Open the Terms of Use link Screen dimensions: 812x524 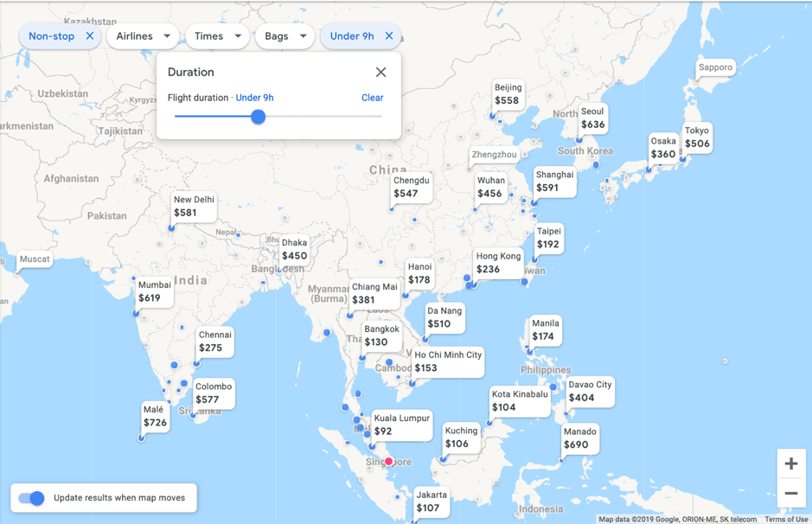click(x=786, y=520)
